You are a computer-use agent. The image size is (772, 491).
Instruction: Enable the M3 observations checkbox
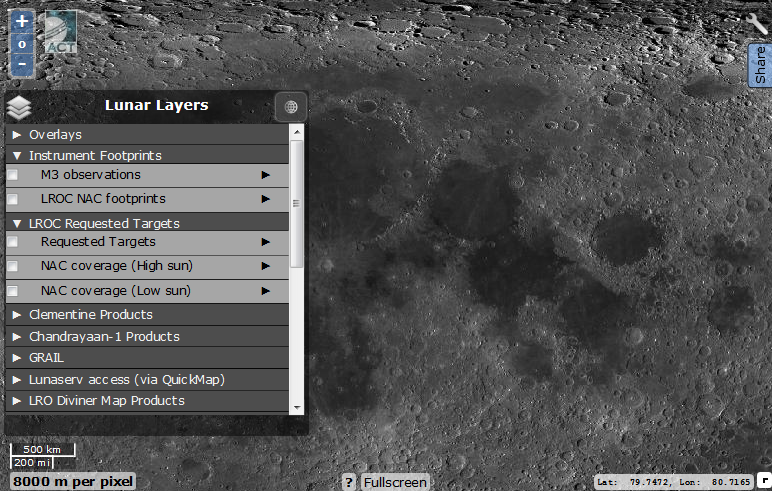click(x=13, y=175)
